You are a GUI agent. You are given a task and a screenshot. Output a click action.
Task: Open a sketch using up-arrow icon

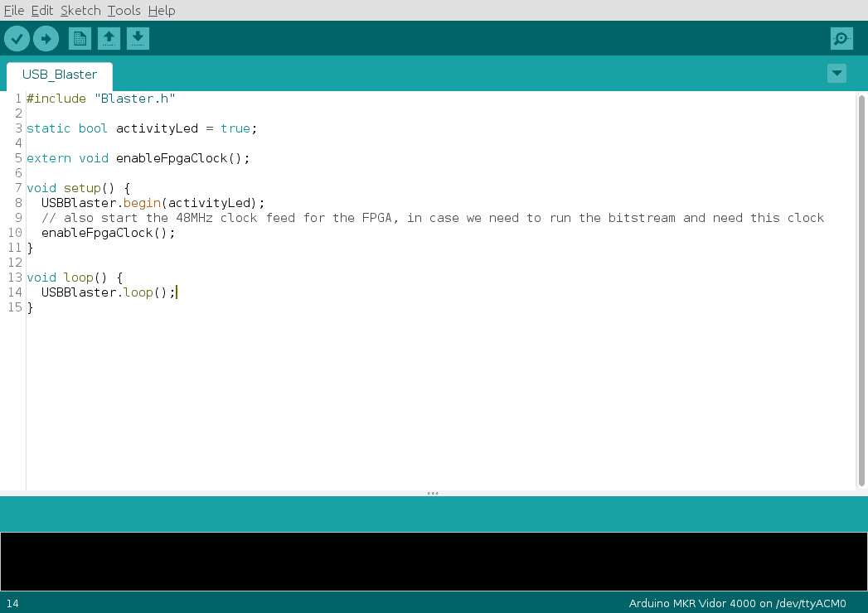(109, 38)
